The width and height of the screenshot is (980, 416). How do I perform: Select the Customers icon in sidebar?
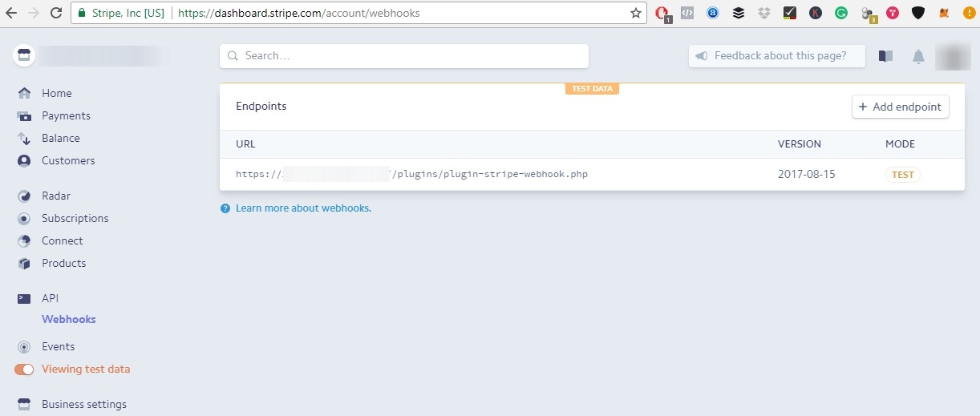25,161
